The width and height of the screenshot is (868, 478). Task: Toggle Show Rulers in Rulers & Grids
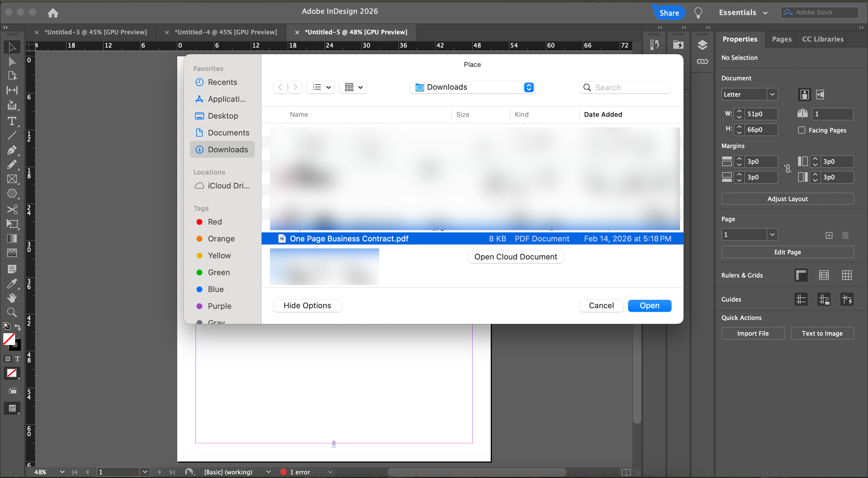(x=801, y=275)
